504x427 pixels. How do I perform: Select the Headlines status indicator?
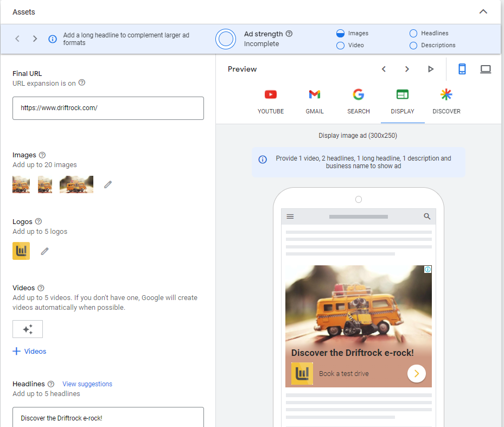coord(413,33)
